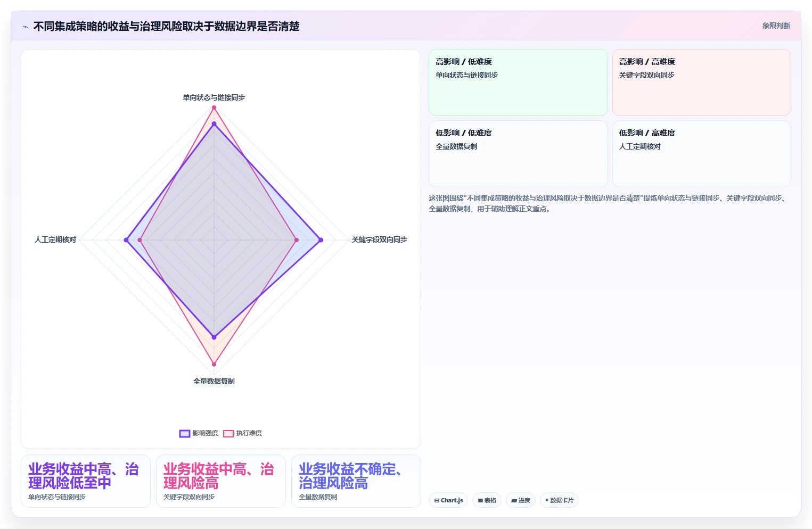Click the right purple radar data point

pos(321,240)
